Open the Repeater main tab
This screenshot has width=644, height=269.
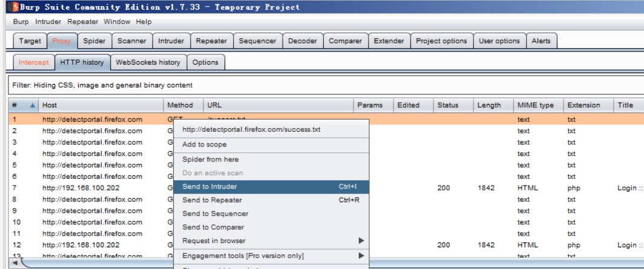pos(211,41)
